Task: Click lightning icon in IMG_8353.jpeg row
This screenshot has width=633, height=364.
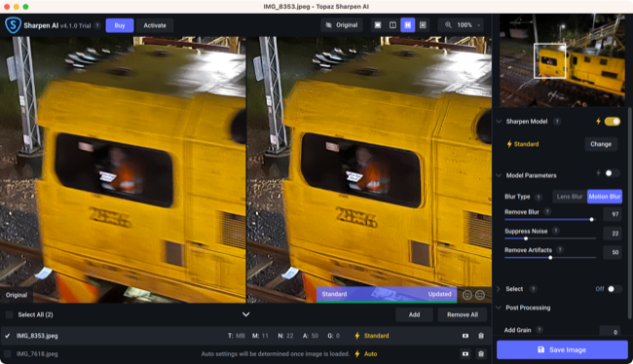Action: 357,336
